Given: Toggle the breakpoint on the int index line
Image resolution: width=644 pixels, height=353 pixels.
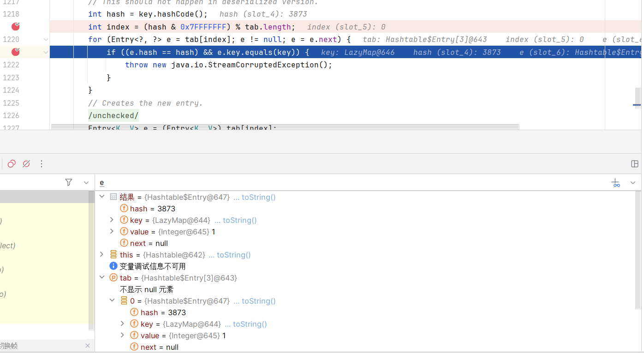Looking at the screenshot, I should click(16, 27).
